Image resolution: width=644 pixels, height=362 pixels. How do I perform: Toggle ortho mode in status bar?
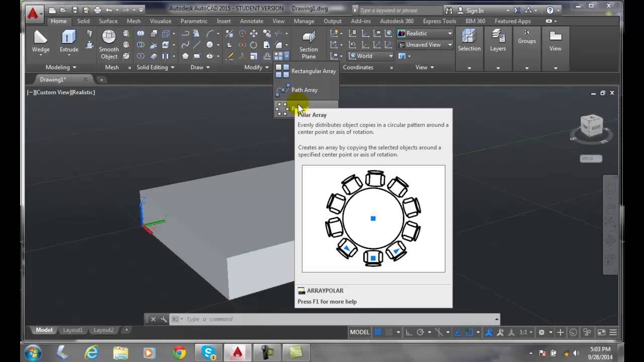tap(408, 332)
